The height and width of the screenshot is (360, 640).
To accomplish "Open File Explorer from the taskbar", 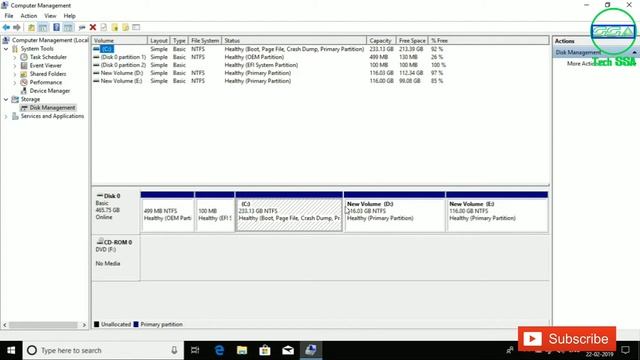I will click(x=242, y=350).
